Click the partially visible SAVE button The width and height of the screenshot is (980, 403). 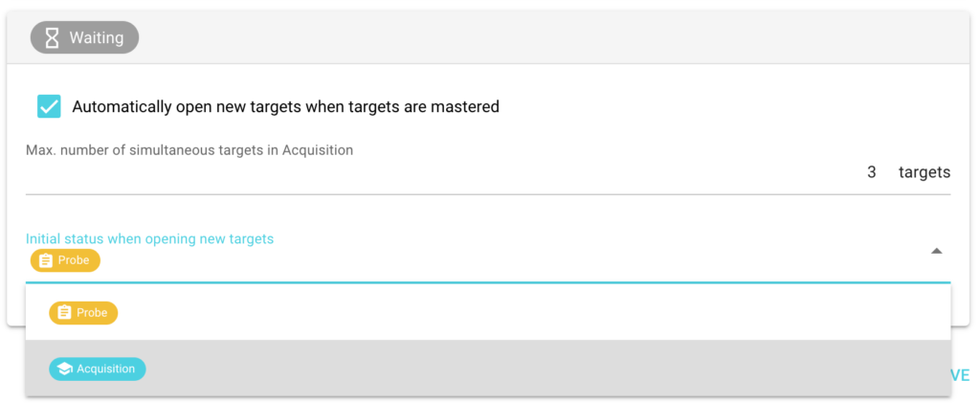[960, 375]
